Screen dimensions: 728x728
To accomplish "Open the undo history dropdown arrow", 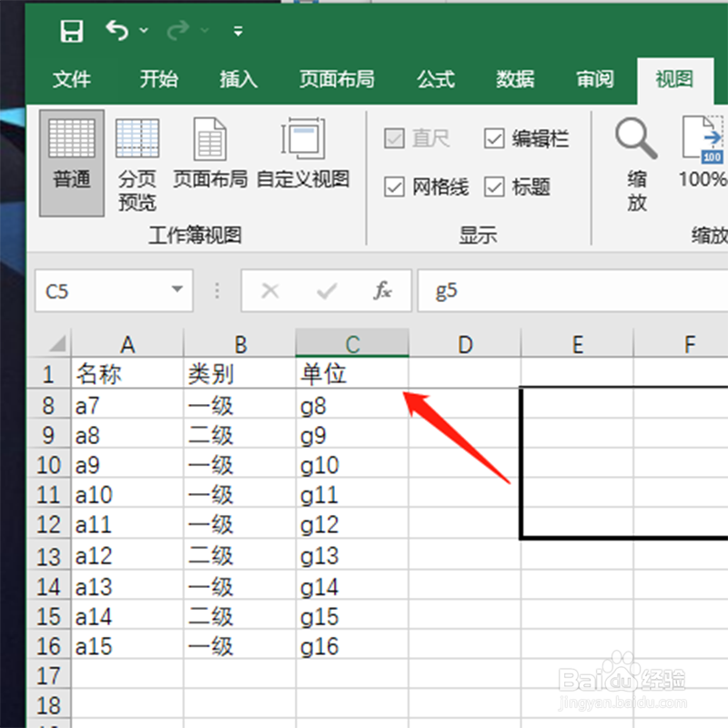I will [x=144, y=31].
